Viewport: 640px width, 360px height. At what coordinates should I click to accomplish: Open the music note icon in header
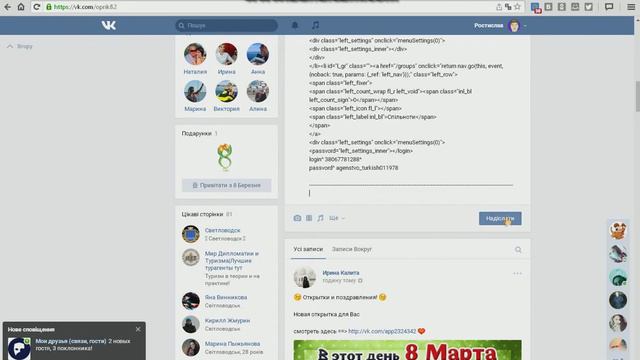pos(315,25)
